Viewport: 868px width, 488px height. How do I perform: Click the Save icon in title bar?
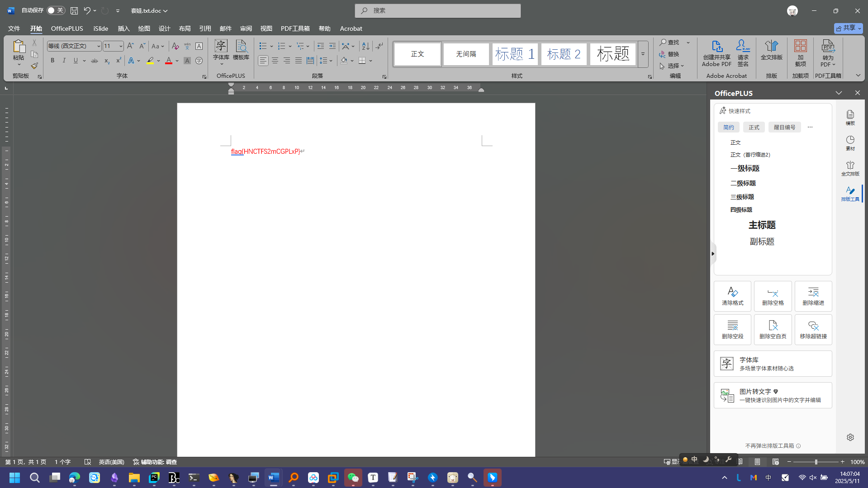coord(74,10)
